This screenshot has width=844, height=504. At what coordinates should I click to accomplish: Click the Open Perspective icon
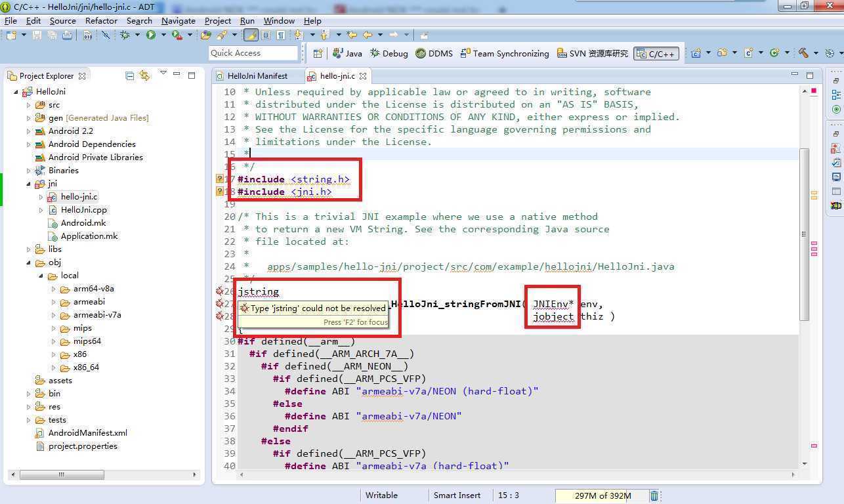coord(318,53)
